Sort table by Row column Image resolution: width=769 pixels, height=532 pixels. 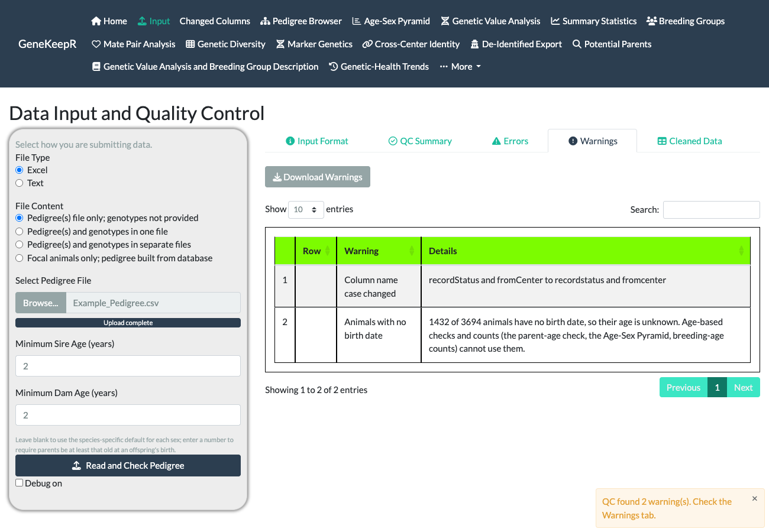[x=316, y=251]
